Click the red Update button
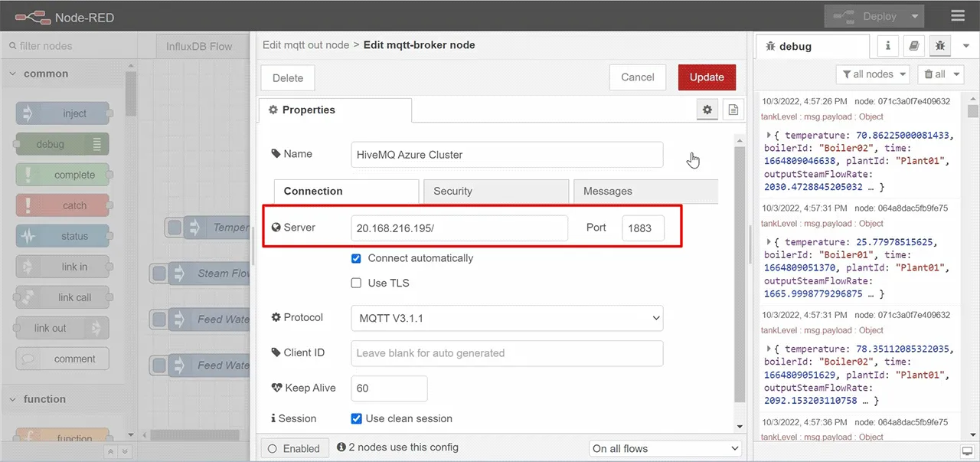The image size is (980, 462). click(x=707, y=77)
